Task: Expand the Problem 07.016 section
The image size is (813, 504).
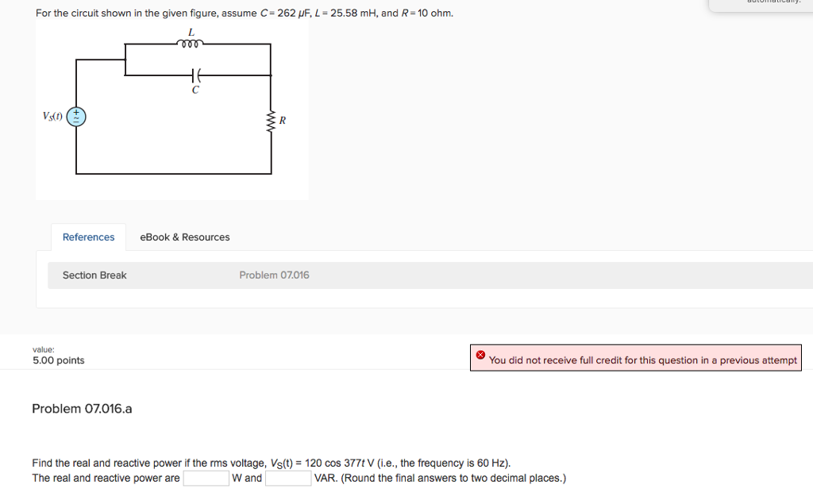Action: (274, 275)
